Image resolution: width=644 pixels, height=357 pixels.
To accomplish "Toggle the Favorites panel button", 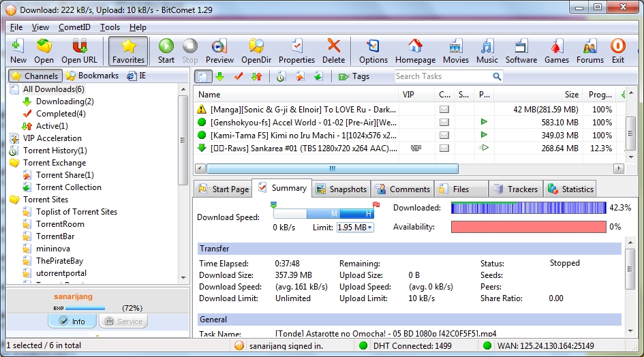I will [128, 51].
